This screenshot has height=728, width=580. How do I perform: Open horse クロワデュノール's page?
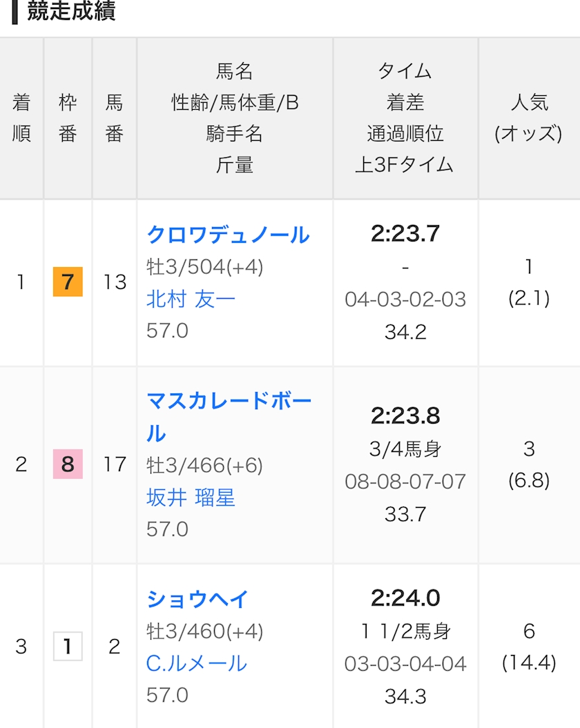(x=228, y=235)
